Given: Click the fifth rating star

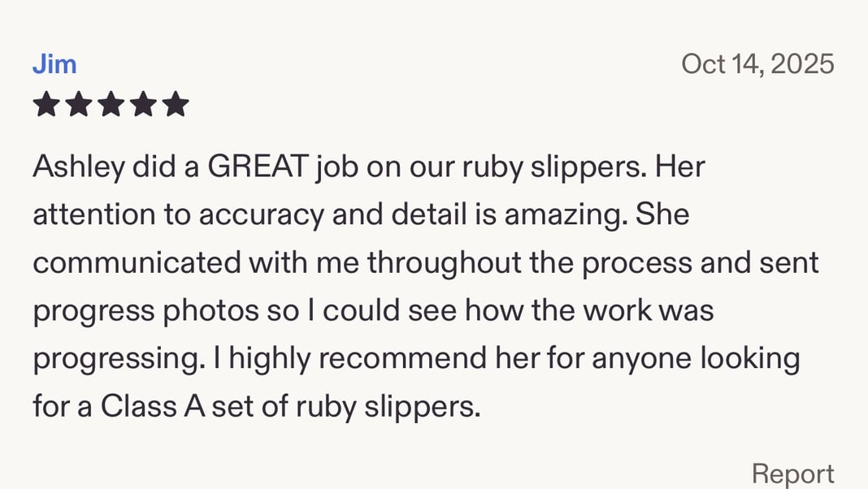Looking at the screenshot, I should click(x=175, y=104).
